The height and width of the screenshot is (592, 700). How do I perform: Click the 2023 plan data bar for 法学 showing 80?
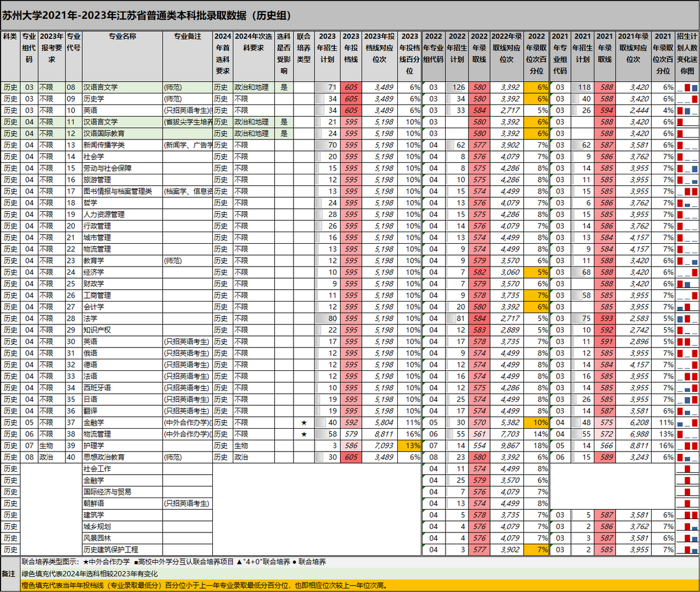pyautogui.click(x=327, y=318)
